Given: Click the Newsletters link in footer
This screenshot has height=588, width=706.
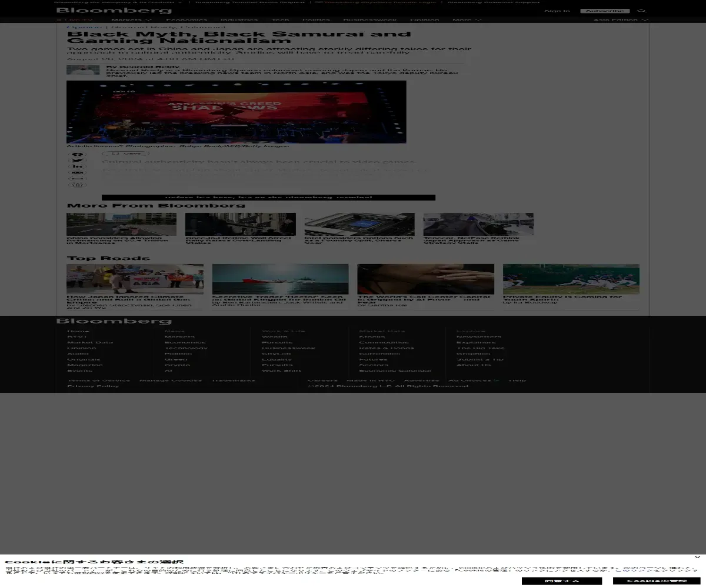Looking at the screenshot, I should click(x=479, y=337).
